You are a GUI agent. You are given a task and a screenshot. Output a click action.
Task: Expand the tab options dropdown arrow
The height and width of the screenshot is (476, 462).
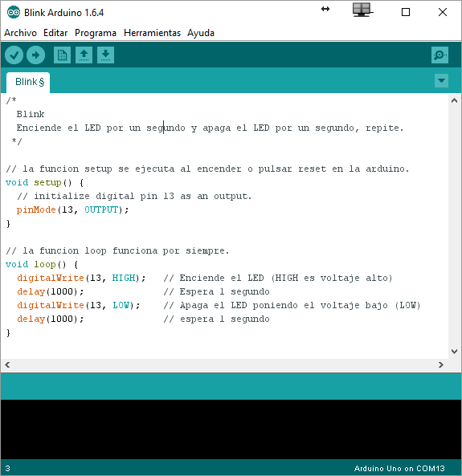point(441,81)
